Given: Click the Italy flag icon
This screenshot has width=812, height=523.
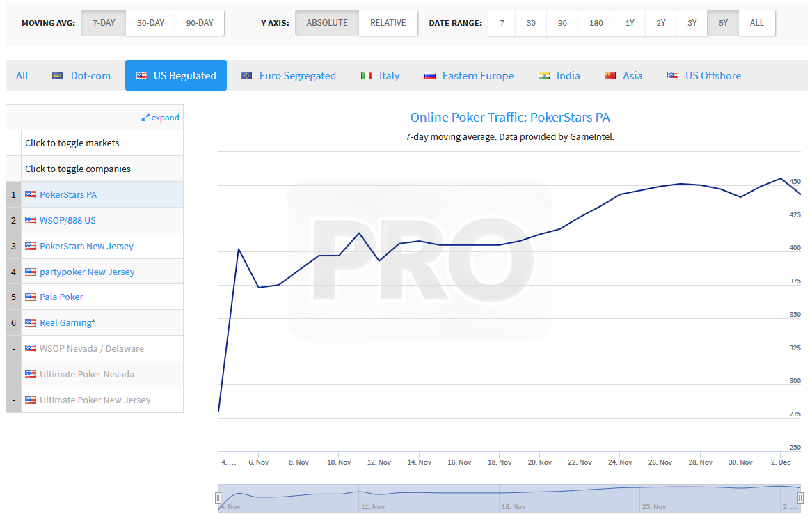Looking at the screenshot, I should point(367,76).
